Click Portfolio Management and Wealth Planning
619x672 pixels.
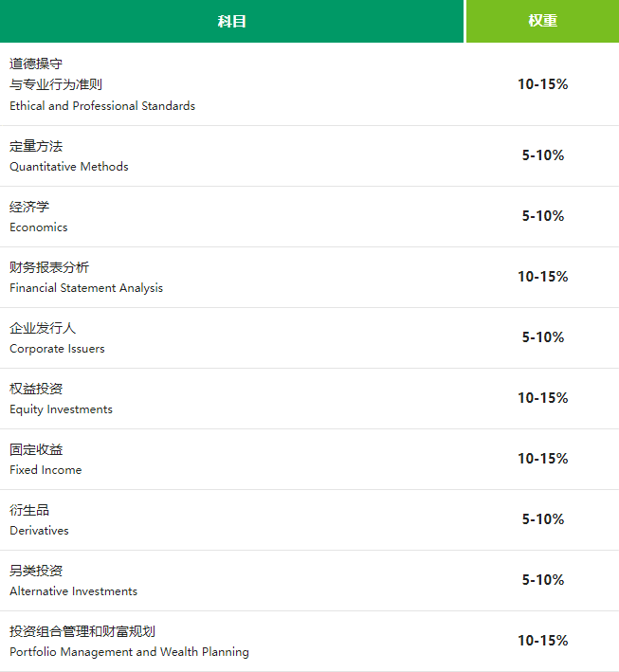pyautogui.click(x=129, y=652)
